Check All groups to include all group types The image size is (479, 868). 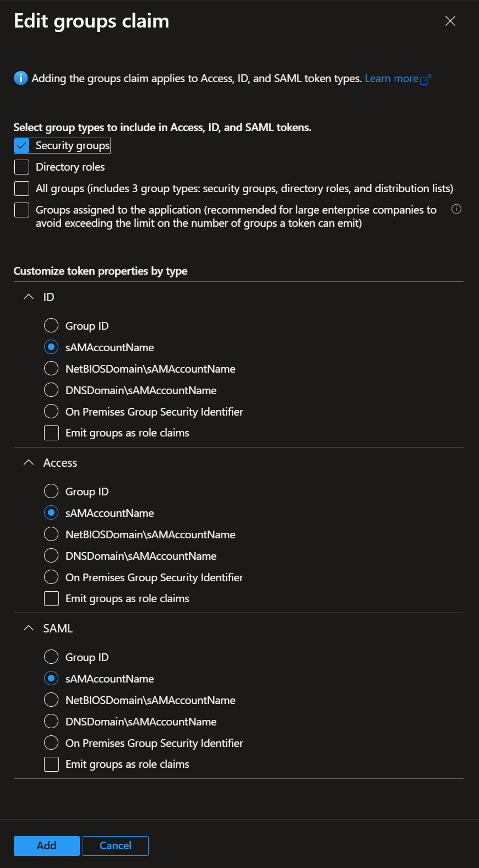click(21, 188)
